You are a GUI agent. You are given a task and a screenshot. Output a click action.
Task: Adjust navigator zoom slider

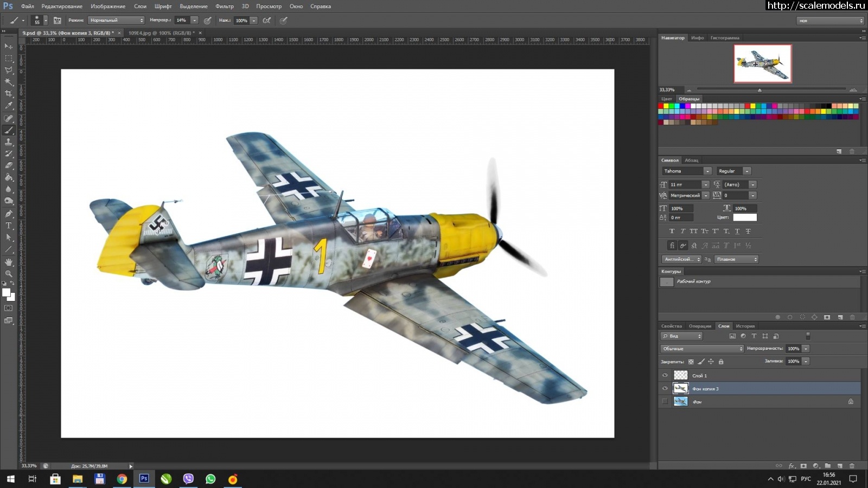[x=759, y=89]
